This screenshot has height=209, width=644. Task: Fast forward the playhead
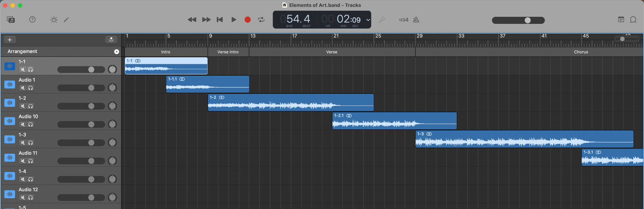click(206, 20)
